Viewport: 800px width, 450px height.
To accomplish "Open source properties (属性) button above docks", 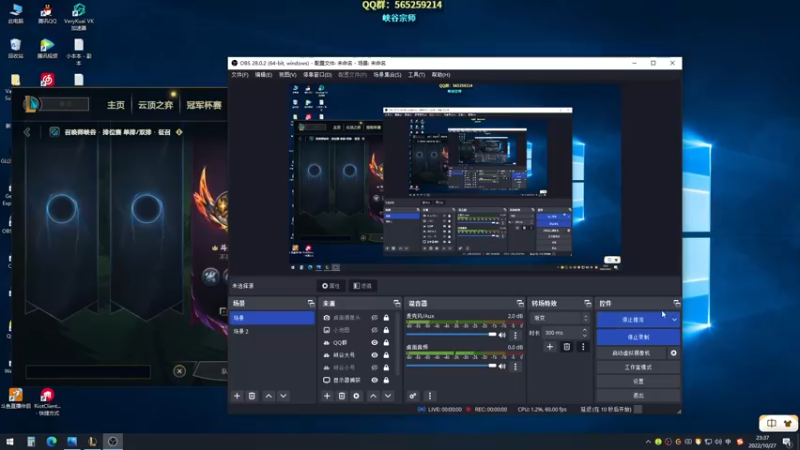I will [x=331, y=286].
